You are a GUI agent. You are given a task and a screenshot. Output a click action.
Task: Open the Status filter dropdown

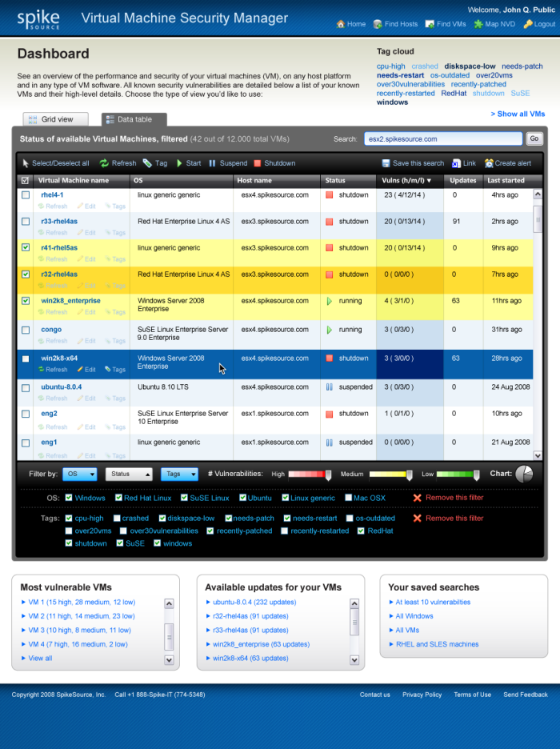pos(129,474)
